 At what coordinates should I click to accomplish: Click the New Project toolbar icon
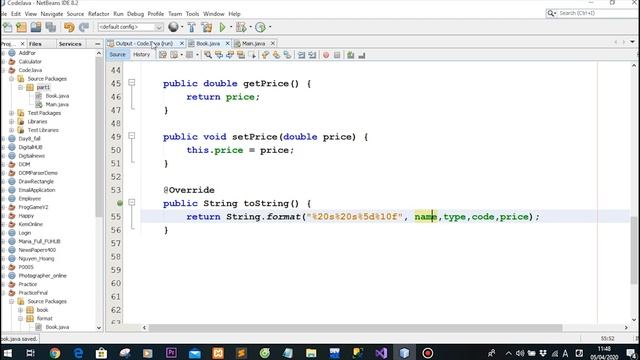point(21,27)
